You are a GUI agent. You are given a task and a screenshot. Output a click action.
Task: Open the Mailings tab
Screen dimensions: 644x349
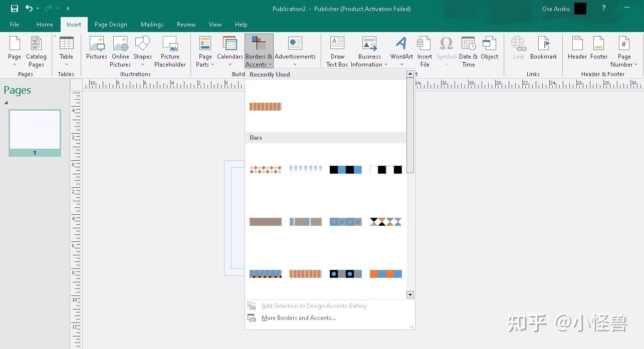pyautogui.click(x=152, y=24)
